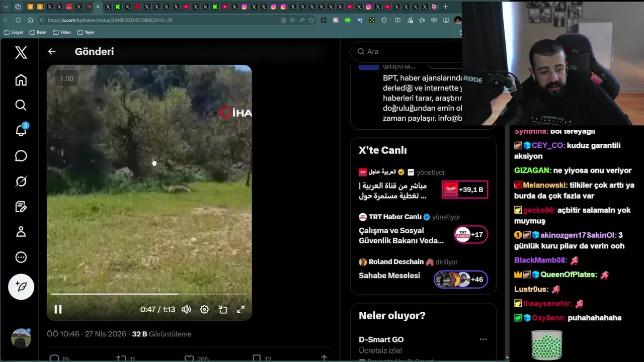Compose a new post with feather button

pos(21,287)
